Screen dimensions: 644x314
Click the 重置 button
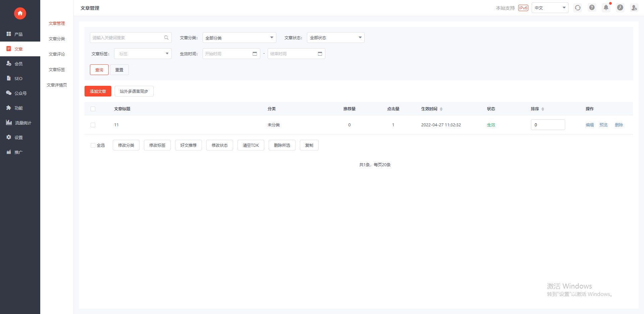[x=119, y=70]
